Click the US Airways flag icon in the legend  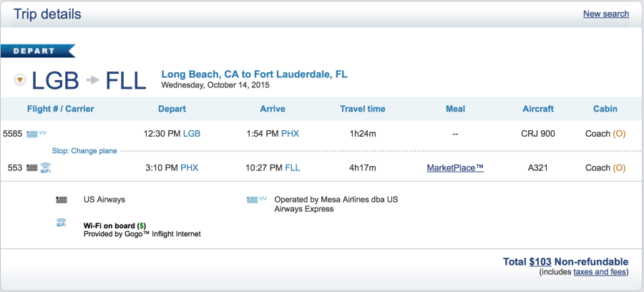tap(62, 200)
